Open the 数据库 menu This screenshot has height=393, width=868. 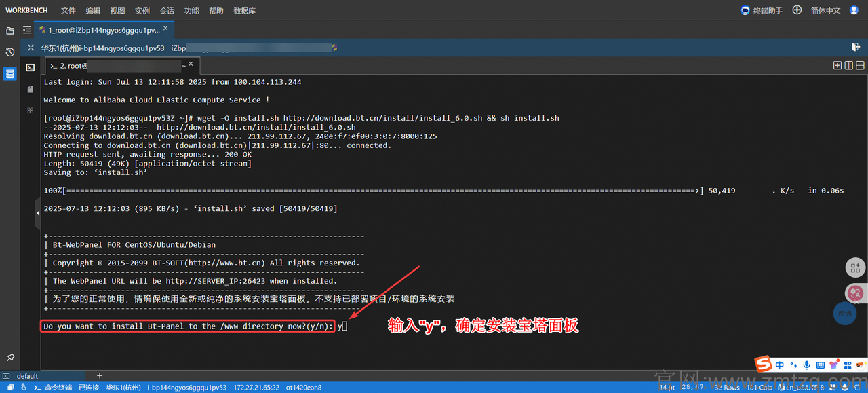pos(244,11)
